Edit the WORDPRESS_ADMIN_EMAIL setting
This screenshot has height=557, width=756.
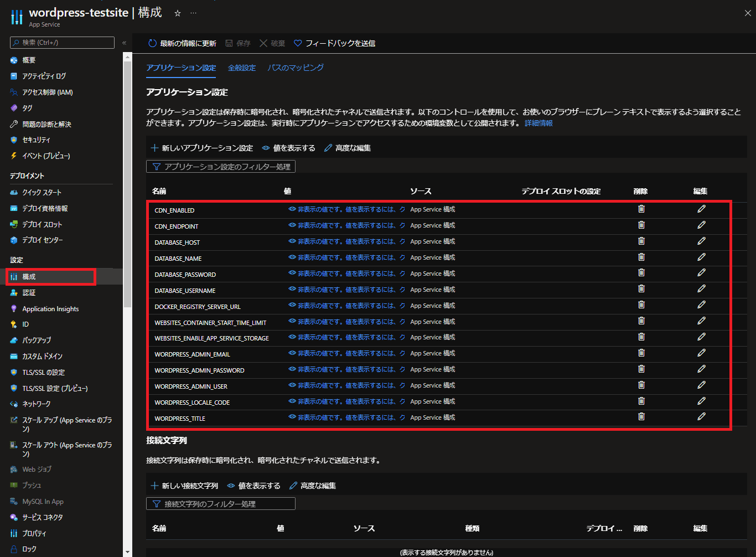[701, 353]
